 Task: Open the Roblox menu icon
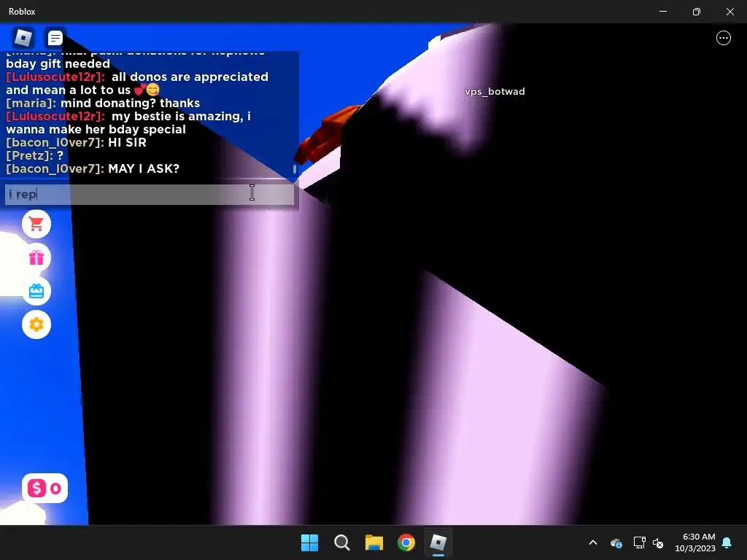pyautogui.click(x=23, y=38)
